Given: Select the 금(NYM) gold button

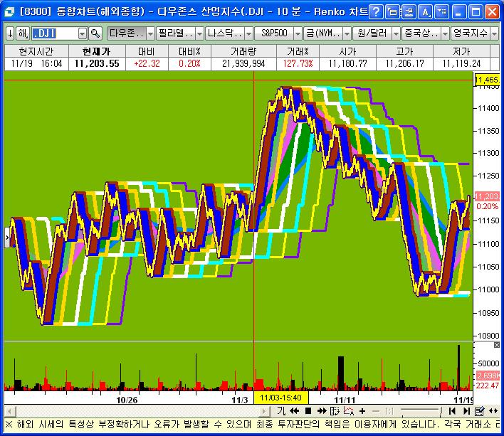Looking at the screenshot, I should 322,33.
